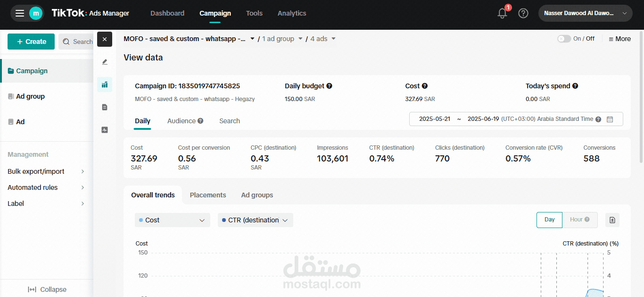Click the CPC (destination) value 0.43
This screenshot has width=644, height=297.
[260, 159]
